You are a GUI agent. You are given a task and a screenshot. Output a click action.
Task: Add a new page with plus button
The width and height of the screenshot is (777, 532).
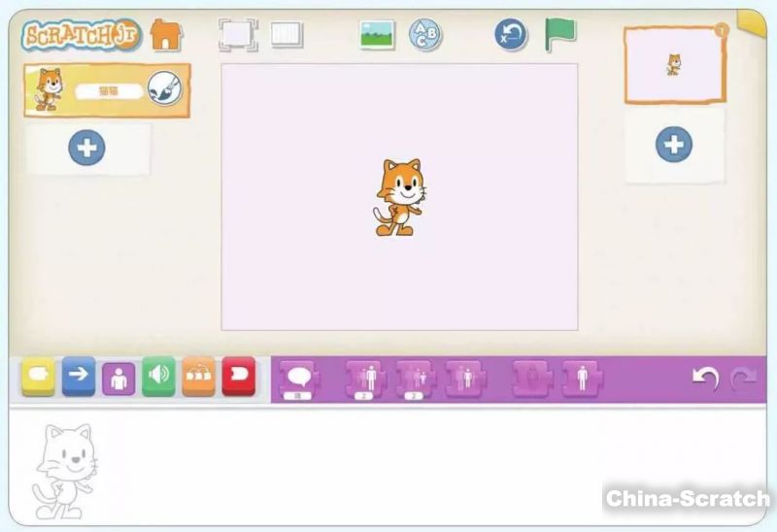tap(673, 145)
